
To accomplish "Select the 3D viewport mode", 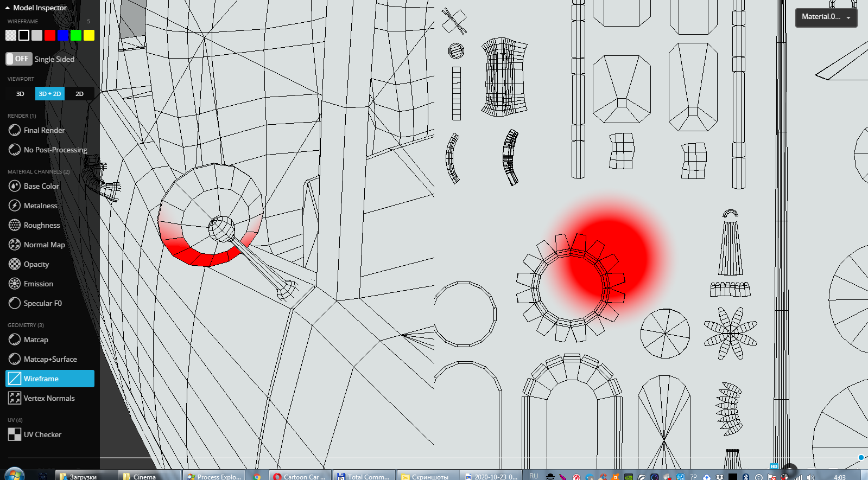I will pyautogui.click(x=20, y=94).
